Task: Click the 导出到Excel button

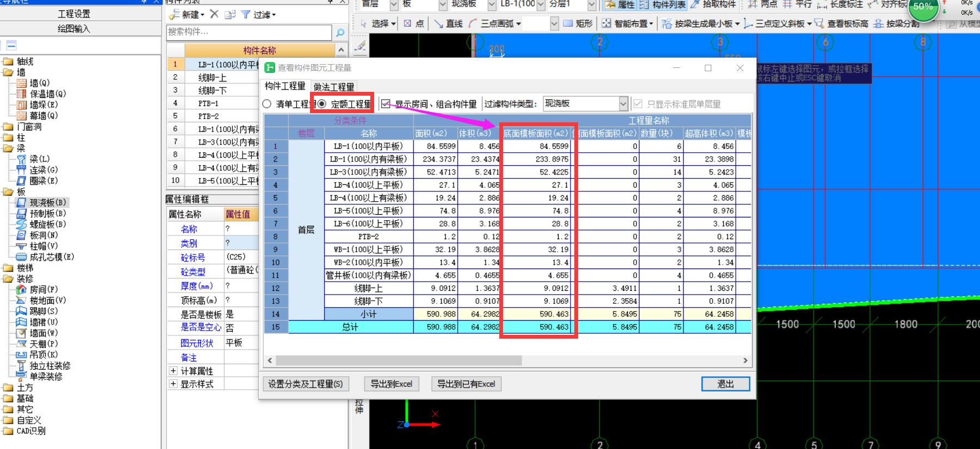Action: (x=392, y=384)
